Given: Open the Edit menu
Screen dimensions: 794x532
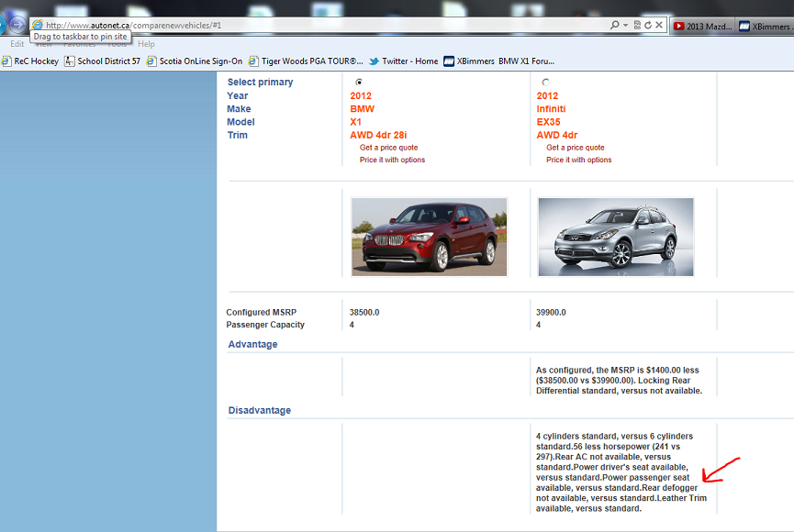Looking at the screenshot, I should [x=17, y=44].
